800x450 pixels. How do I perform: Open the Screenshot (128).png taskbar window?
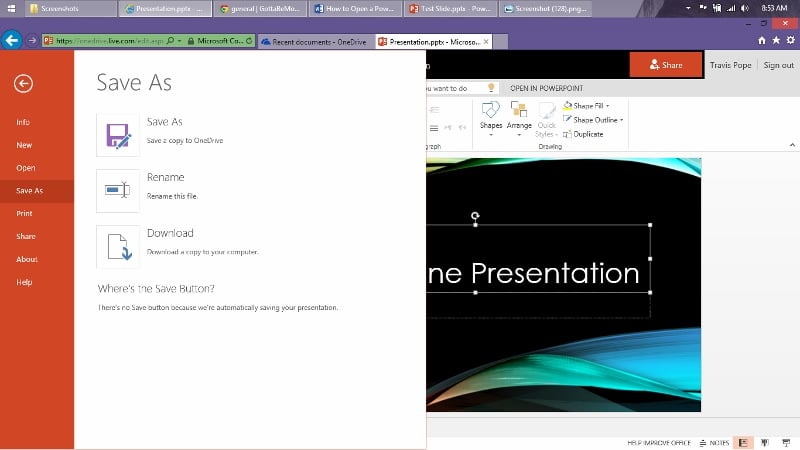click(x=545, y=9)
